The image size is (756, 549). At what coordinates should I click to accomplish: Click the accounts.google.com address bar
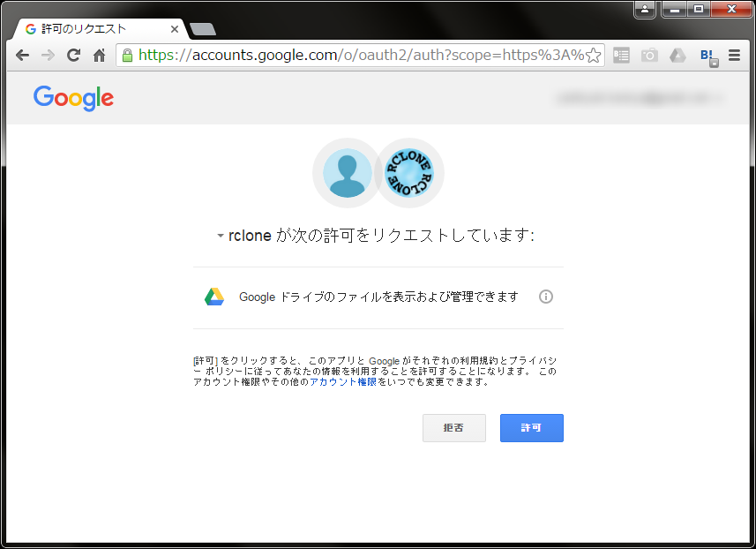pos(353,55)
